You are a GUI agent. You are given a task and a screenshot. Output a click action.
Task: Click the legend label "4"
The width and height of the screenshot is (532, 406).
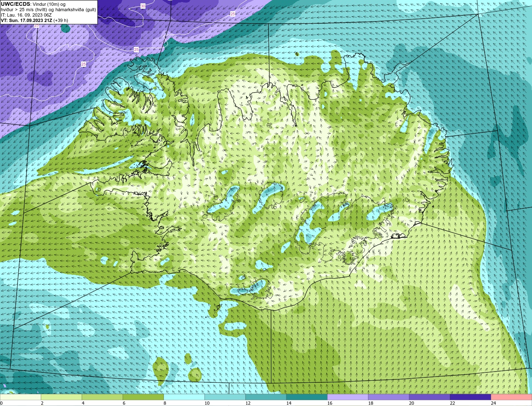tap(83, 403)
